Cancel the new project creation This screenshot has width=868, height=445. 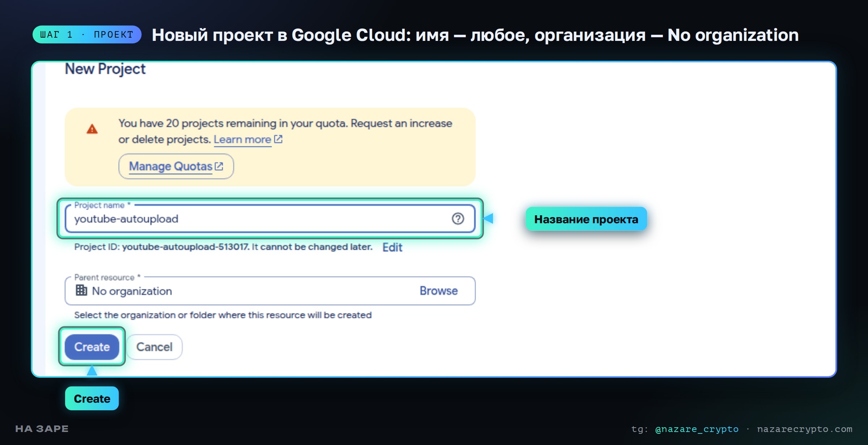pyautogui.click(x=154, y=347)
